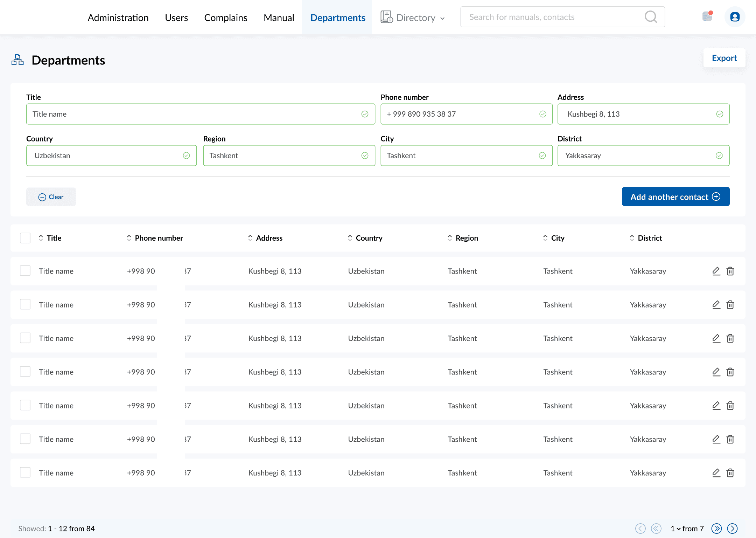The image size is (756, 538).
Task: Jump to first page double arrow
Action: (x=656, y=529)
